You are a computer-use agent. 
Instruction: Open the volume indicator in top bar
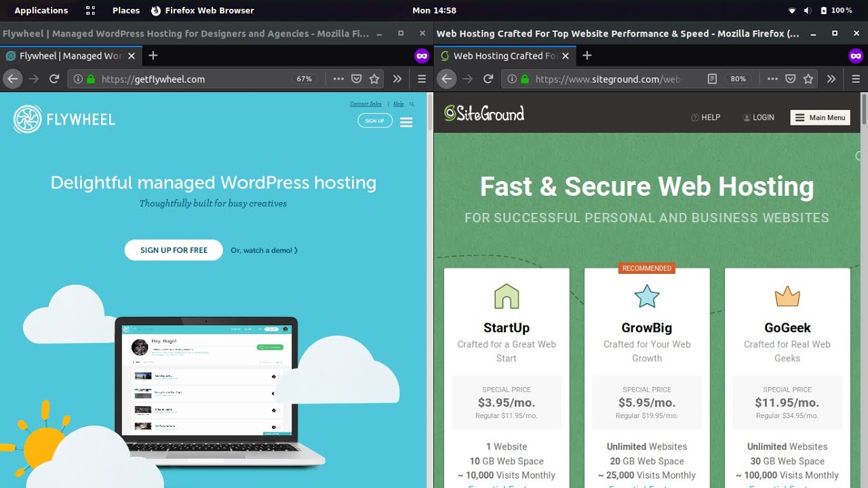(807, 10)
